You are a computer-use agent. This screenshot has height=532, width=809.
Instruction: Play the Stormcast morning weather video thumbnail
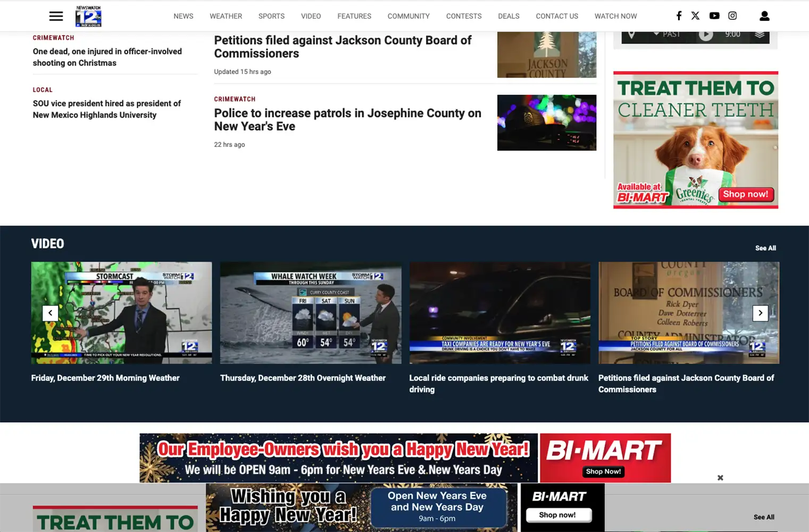click(x=121, y=313)
